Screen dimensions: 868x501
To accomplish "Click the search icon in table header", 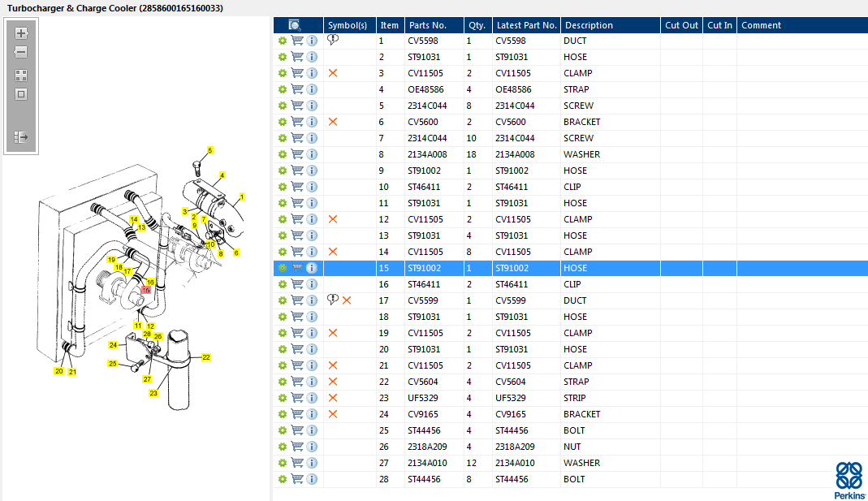I will (295, 25).
